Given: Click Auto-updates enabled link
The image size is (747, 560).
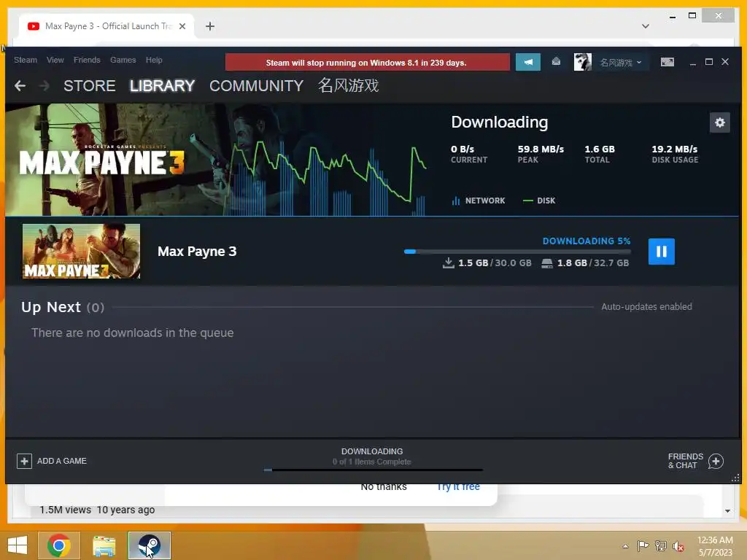Looking at the screenshot, I should click(x=646, y=307).
